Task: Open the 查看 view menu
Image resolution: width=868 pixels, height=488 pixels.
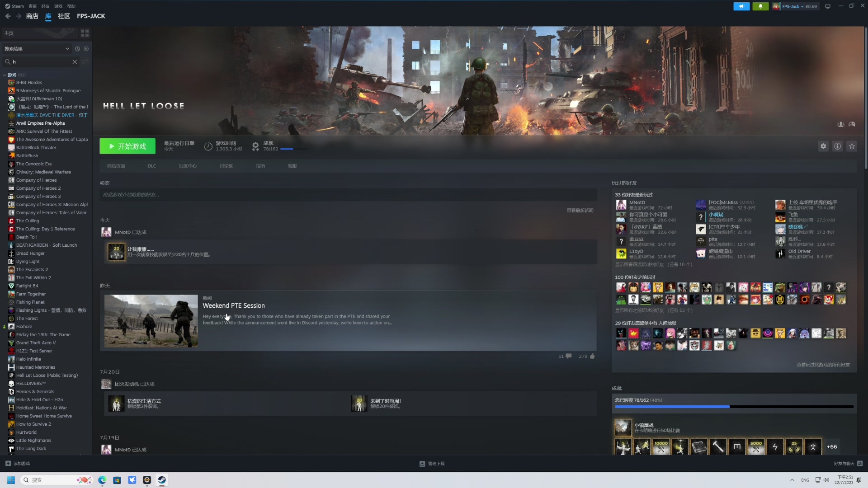Action: [33, 6]
